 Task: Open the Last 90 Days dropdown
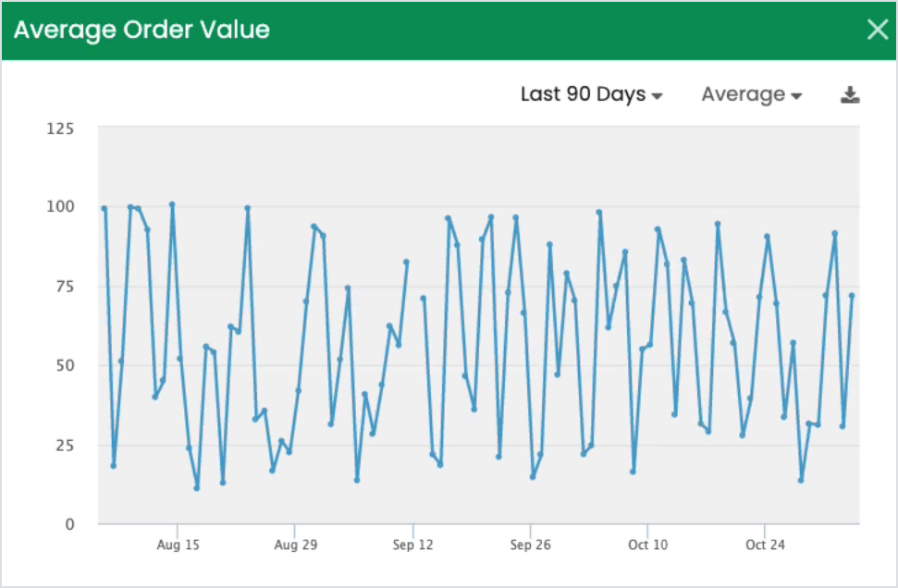coord(591,94)
